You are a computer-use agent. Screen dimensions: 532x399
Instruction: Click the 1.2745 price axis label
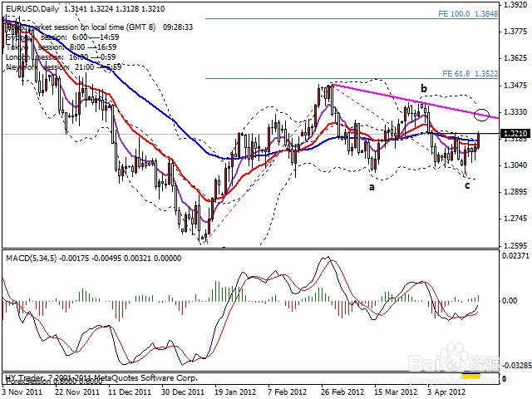tap(515, 219)
